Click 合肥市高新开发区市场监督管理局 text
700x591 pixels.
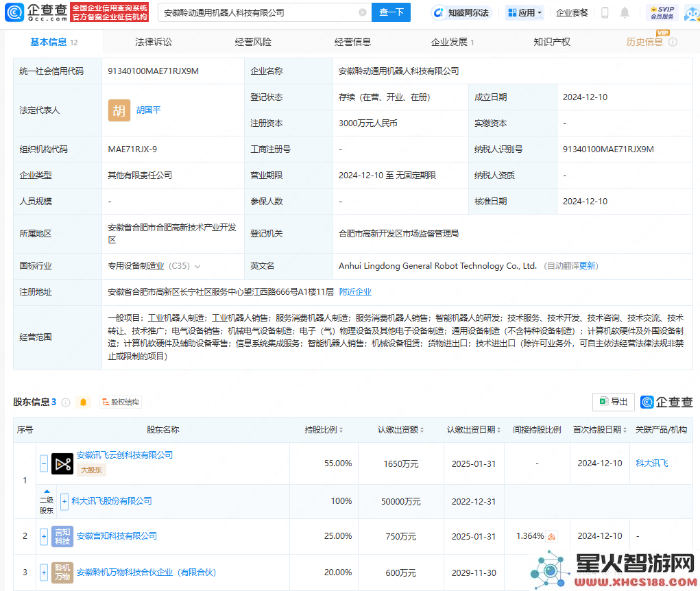pyautogui.click(x=398, y=234)
